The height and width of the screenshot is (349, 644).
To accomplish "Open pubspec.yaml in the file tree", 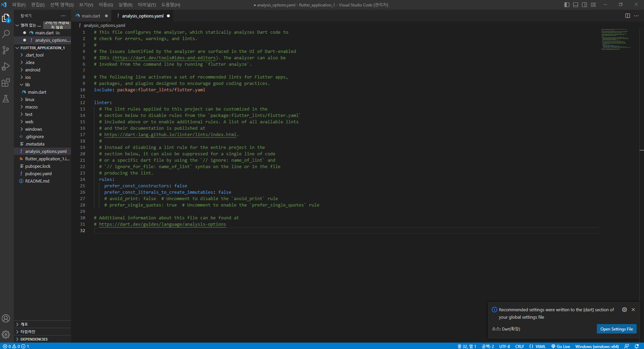I will pos(38,173).
